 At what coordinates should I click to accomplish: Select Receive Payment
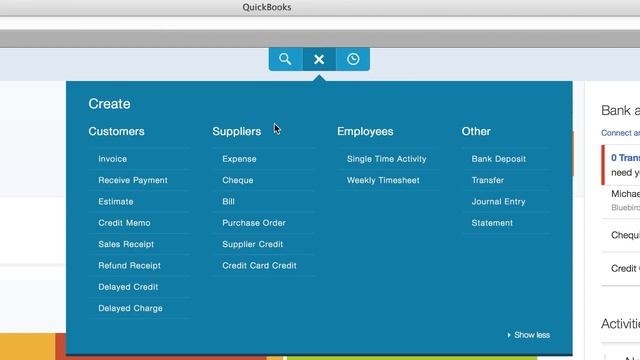133,180
